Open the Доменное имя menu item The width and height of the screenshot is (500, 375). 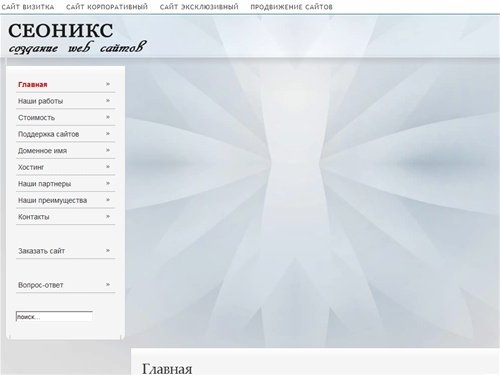click(x=42, y=151)
